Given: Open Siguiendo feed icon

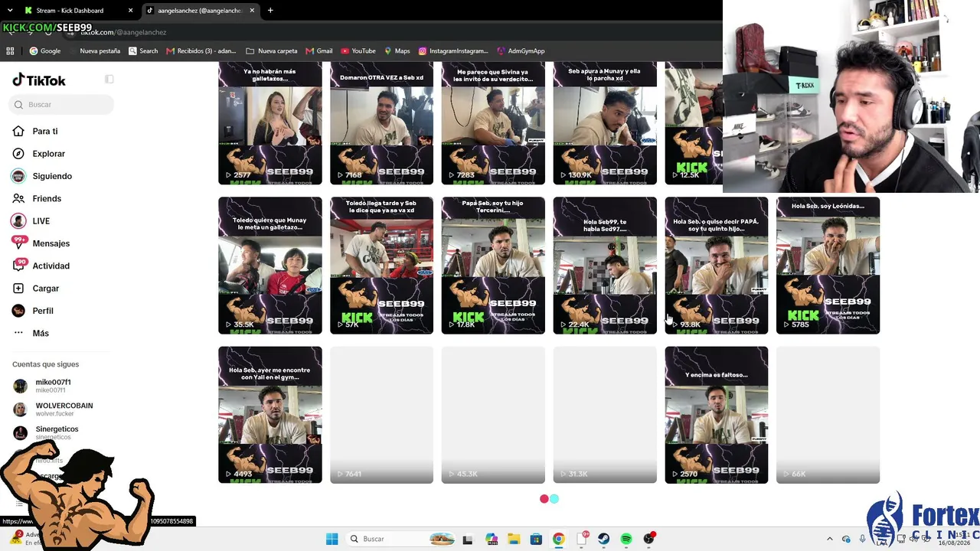Looking at the screenshot, I should pyautogui.click(x=18, y=176).
